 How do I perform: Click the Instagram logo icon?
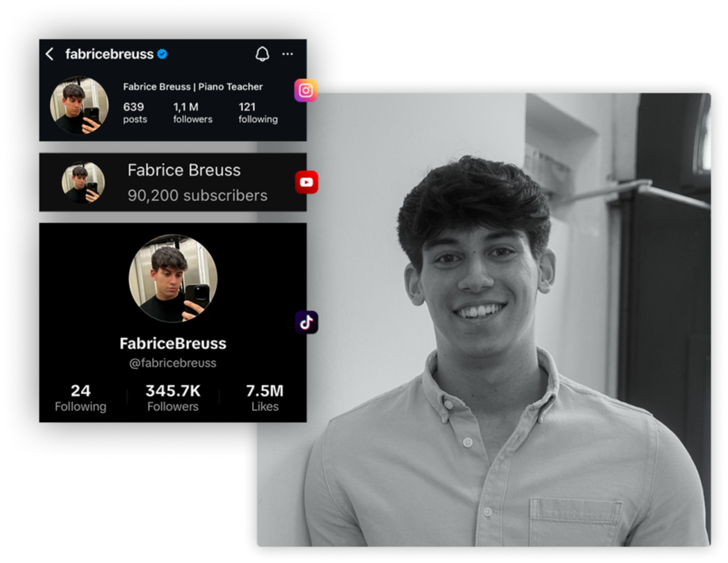pyautogui.click(x=306, y=90)
